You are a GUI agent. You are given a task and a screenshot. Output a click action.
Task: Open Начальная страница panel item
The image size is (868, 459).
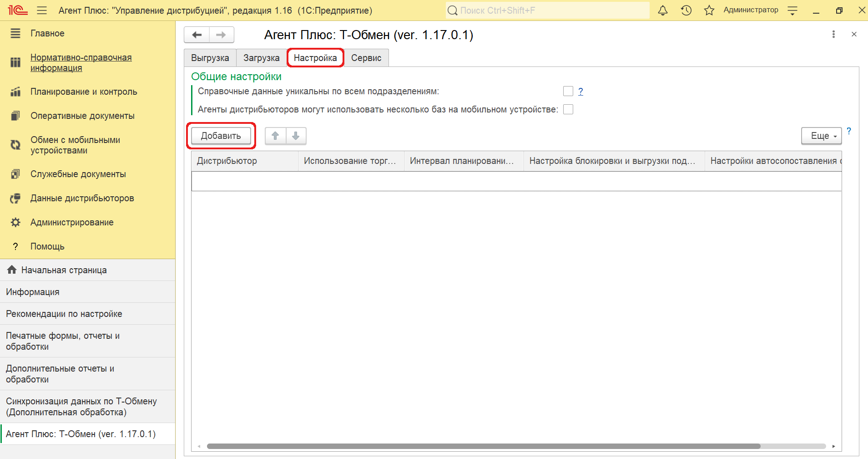point(87,270)
